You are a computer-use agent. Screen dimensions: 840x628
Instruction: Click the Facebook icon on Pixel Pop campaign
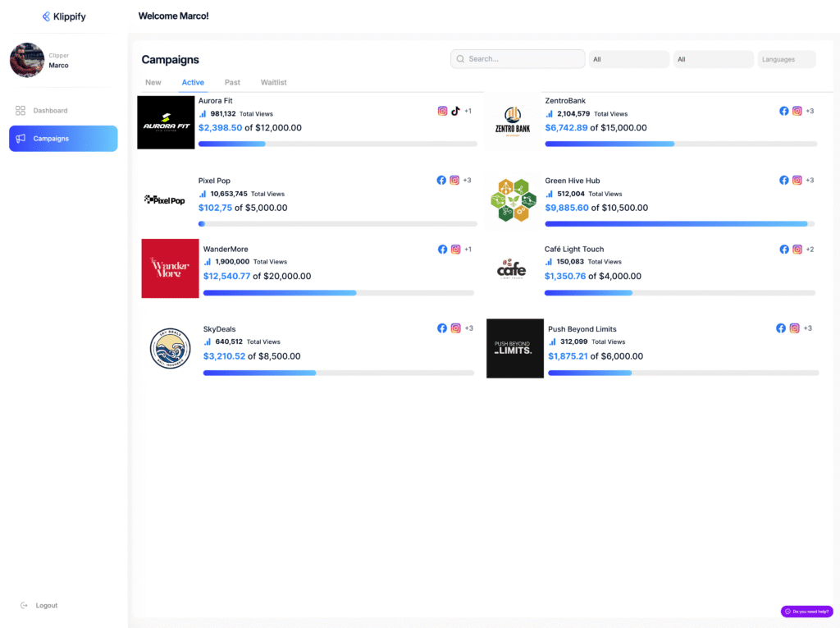tap(441, 181)
